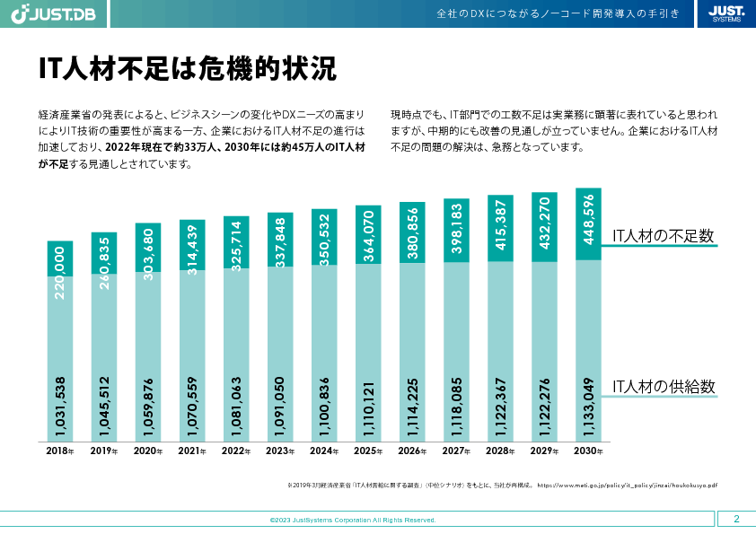Select the 448,596 shortage bar segment

point(589,224)
